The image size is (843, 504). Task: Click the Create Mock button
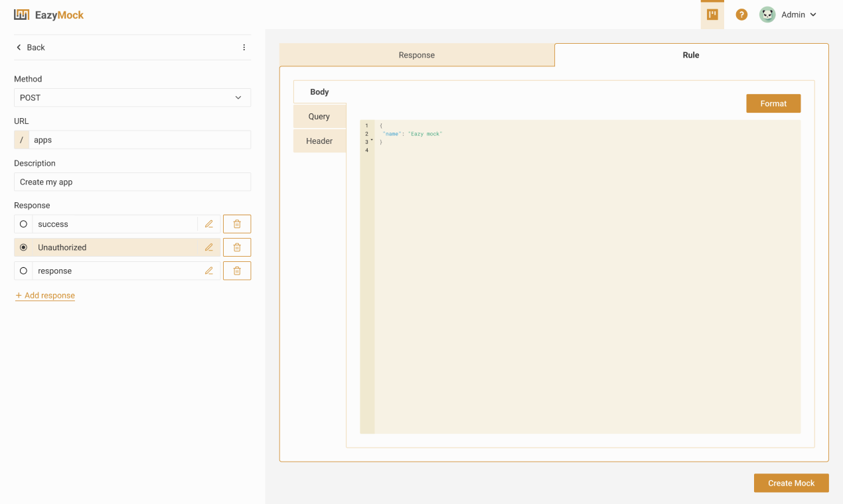point(791,483)
